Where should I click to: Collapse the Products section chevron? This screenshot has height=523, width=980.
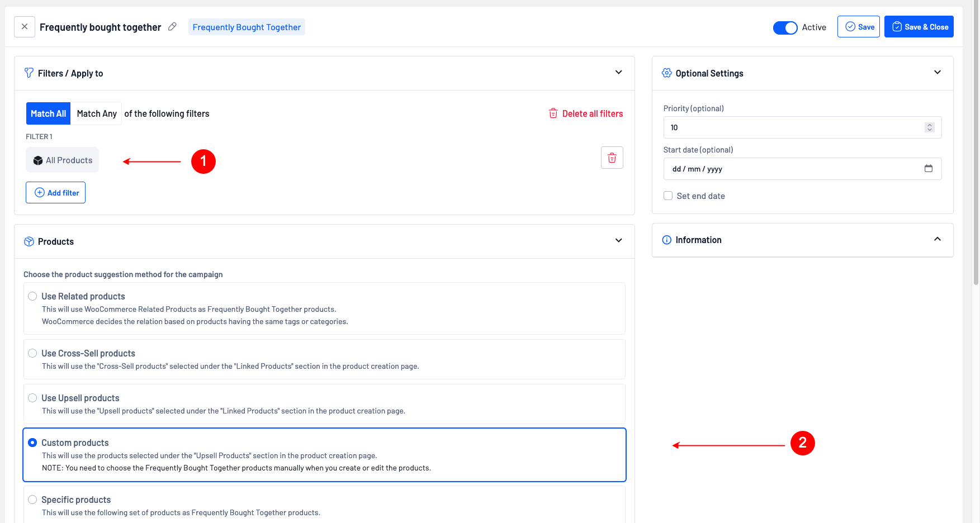618,241
